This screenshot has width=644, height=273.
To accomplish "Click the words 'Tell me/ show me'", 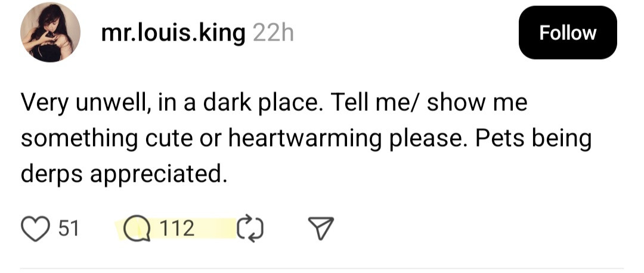I will click(x=428, y=103).
